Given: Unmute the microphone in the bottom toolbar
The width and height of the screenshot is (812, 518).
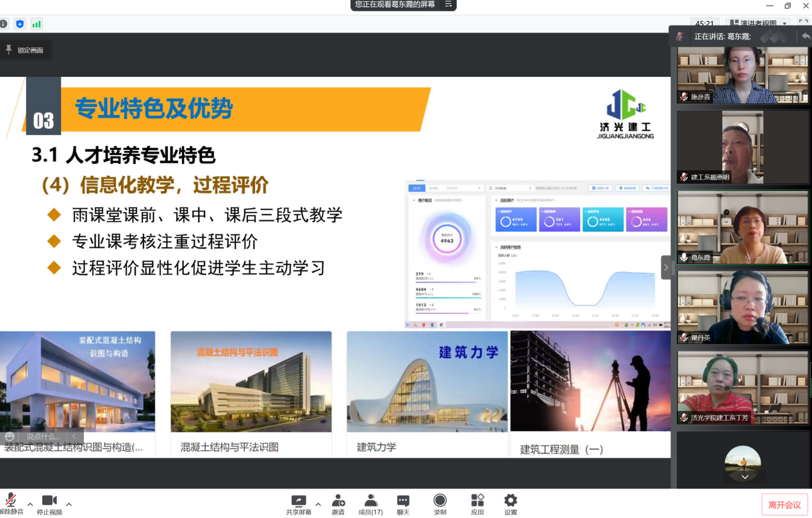Looking at the screenshot, I should [11, 501].
